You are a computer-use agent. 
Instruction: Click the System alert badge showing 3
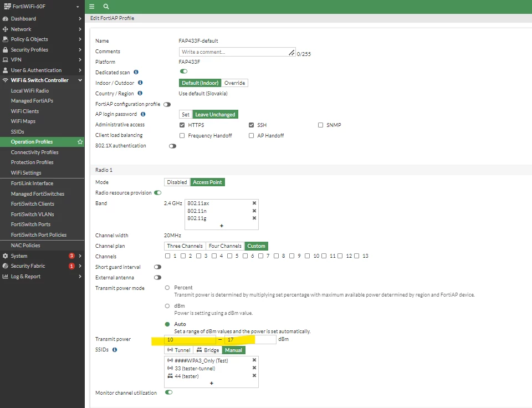click(71, 256)
